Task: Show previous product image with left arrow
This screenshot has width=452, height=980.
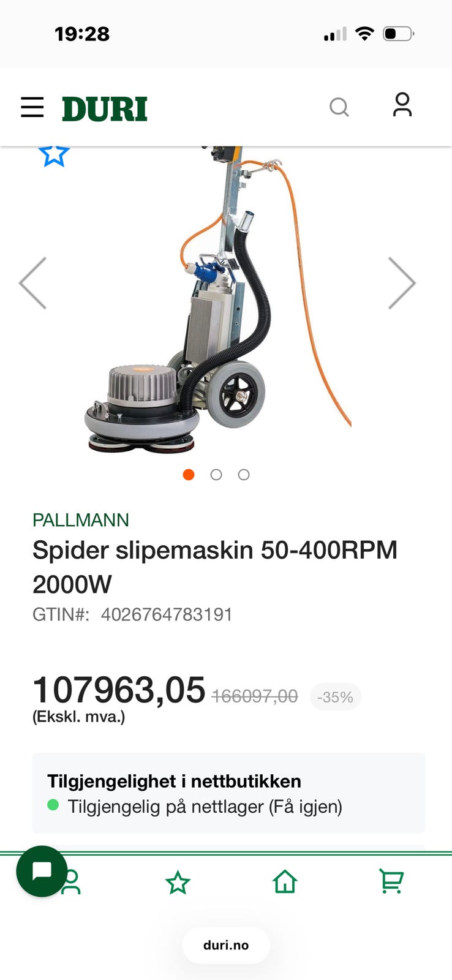Action: tap(33, 283)
